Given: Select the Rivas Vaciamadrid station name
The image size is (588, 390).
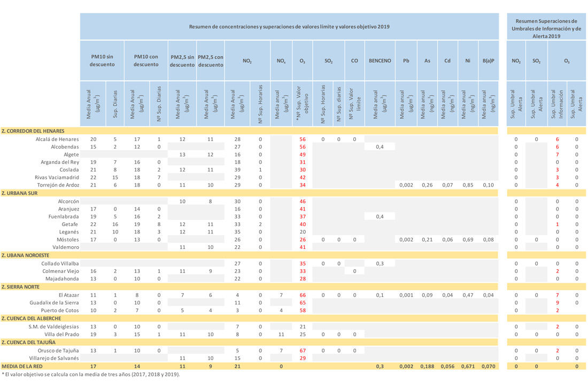Looking at the screenshot, I should click(x=57, y=177).
